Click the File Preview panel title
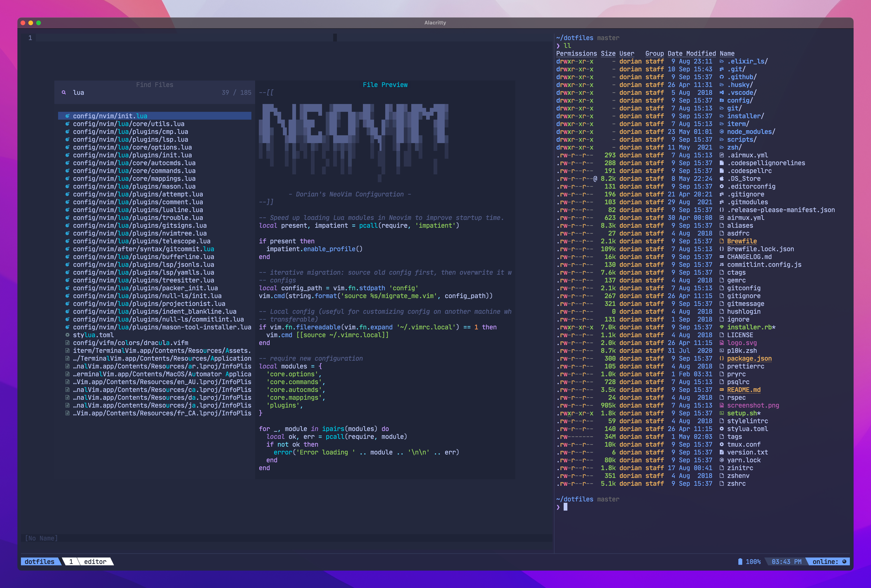871x588 pixels. click(x=385, y=85)
